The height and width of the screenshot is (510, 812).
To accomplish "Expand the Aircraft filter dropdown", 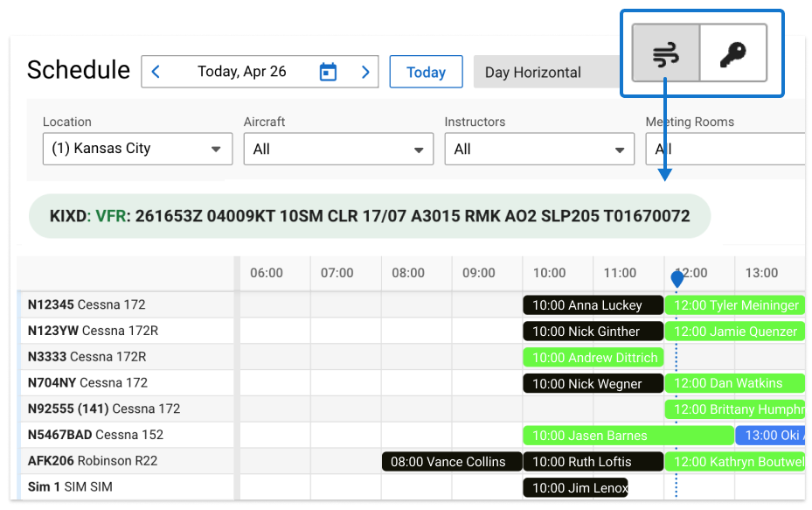I will (x=338, y=149).
